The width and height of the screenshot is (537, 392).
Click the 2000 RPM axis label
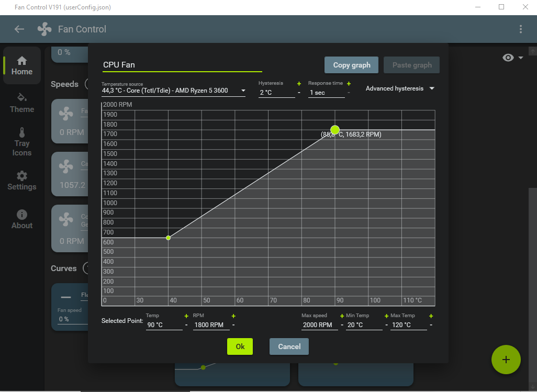coord(117,105)
